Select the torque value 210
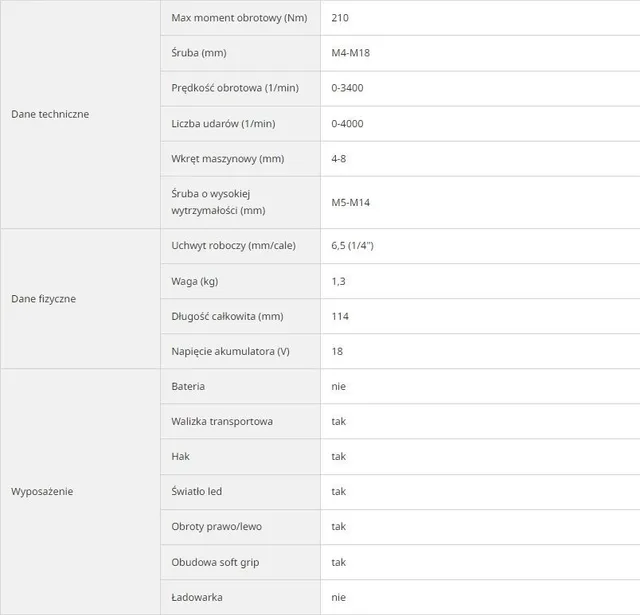The image size is (640, 615). (340, 18)
